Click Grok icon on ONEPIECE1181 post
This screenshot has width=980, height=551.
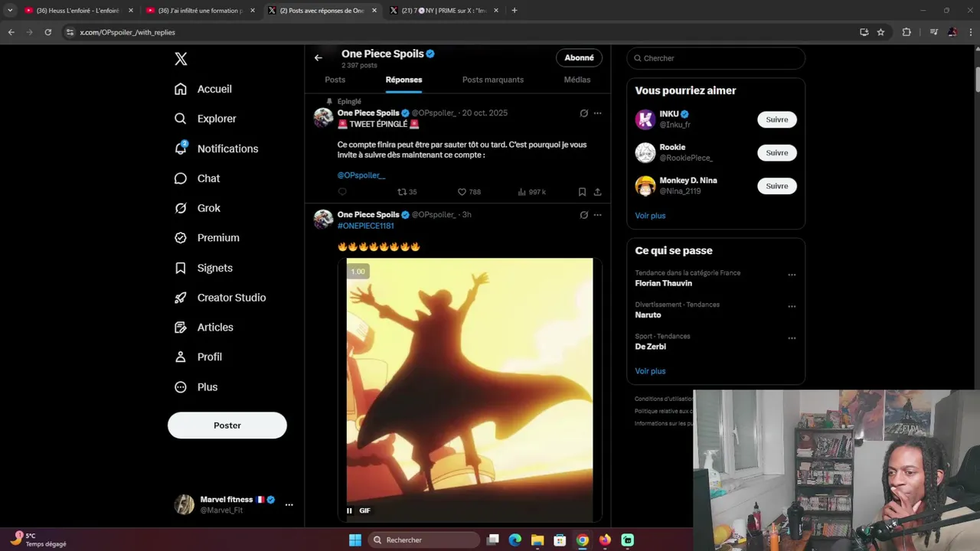pyautogui.click(x=583, y=215)
